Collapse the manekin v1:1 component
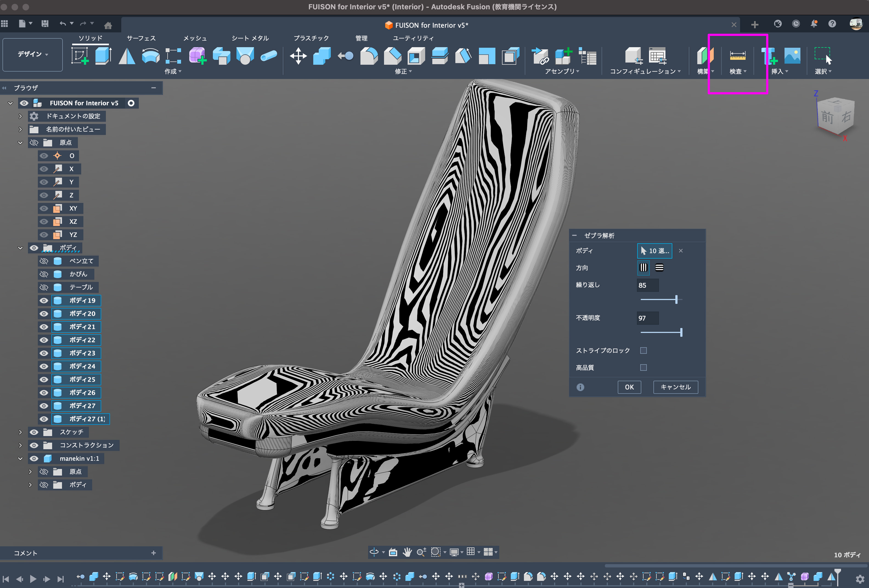 coord(21,459)
